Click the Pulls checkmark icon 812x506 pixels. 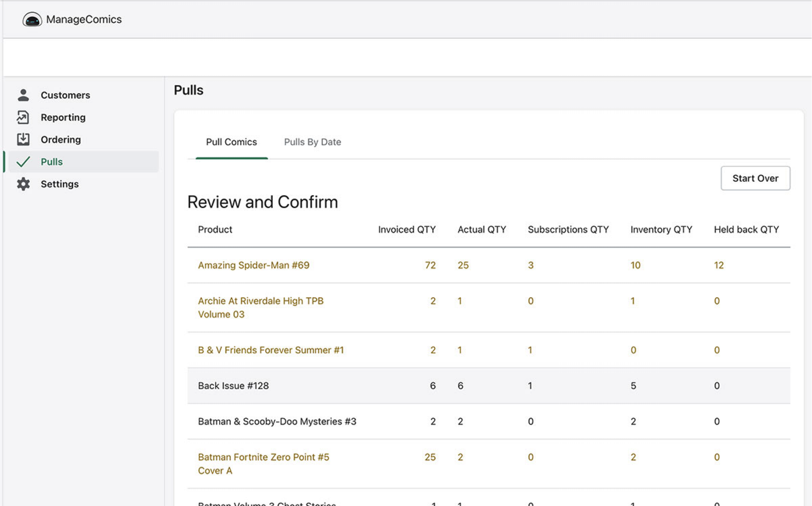[x=23, y=162]
